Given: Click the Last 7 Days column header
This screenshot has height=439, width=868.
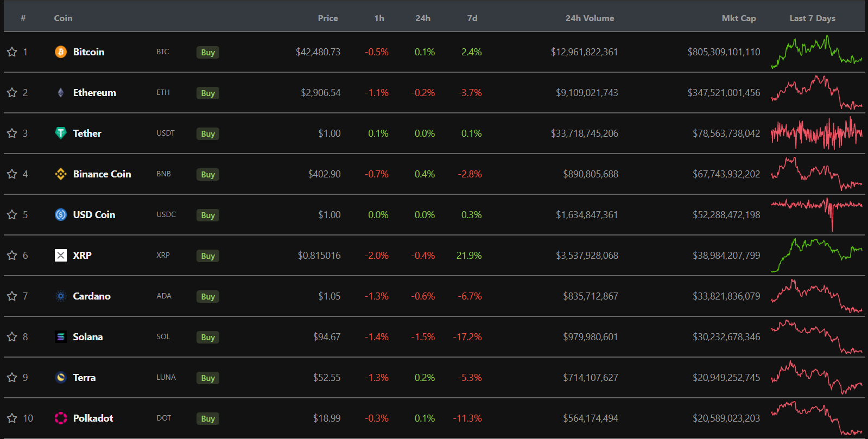Looking at the screenshot, I should [812, 18].
